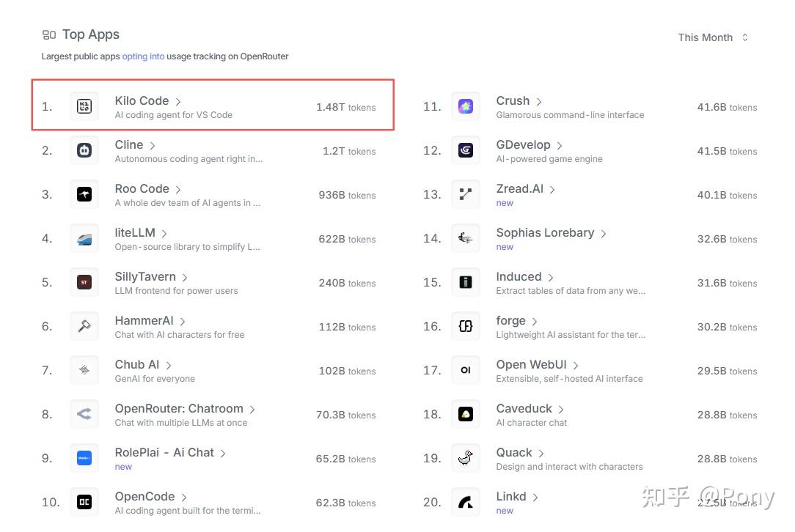Viewport: 795px width, 532px height.
Task: Click the chevron next to liteLLM
Action: [164, 234]
